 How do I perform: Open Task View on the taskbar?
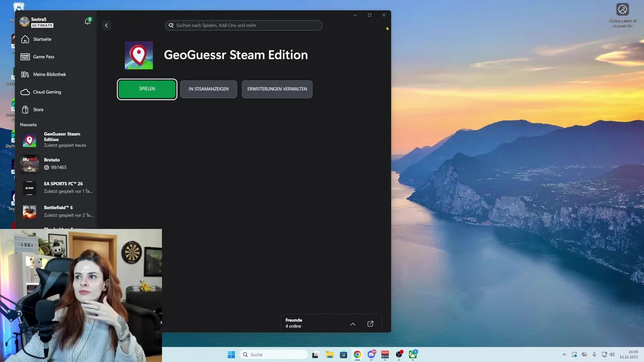coord(315,354)
